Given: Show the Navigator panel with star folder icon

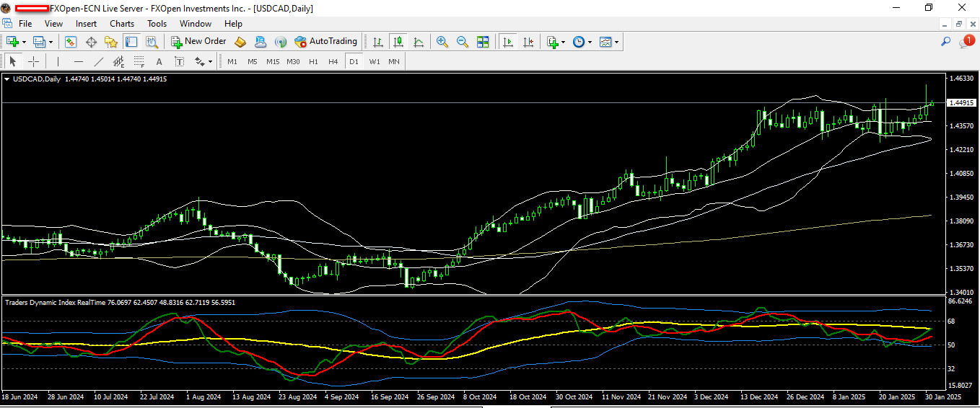Looking at the screenshot, I should pos(110,42).
